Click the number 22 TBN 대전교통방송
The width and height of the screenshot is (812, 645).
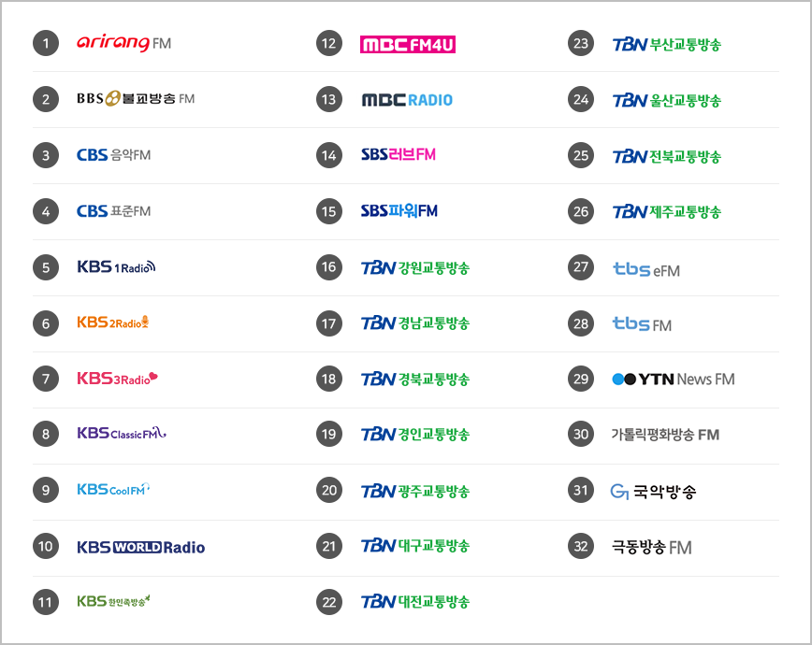click(414, 601)
